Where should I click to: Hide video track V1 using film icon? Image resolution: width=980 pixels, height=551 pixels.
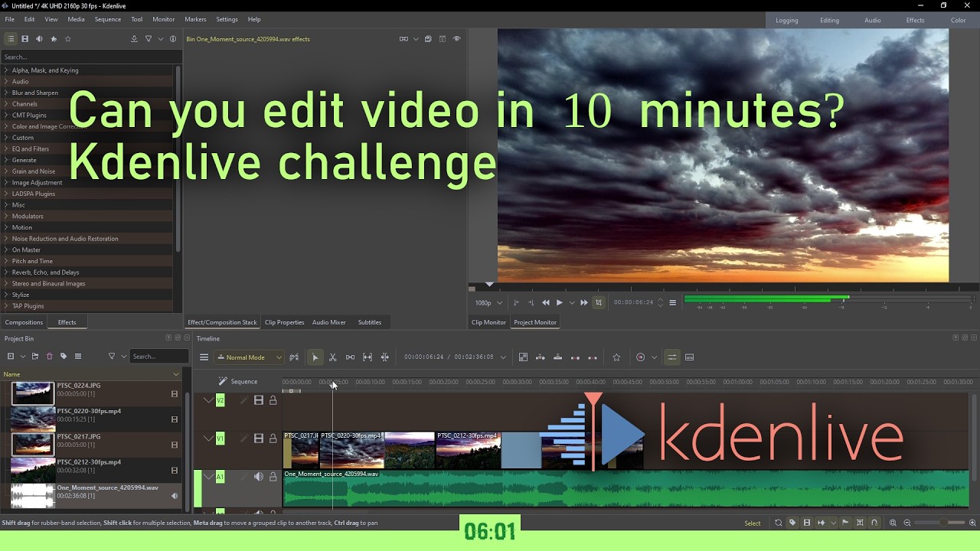[259, 439]
